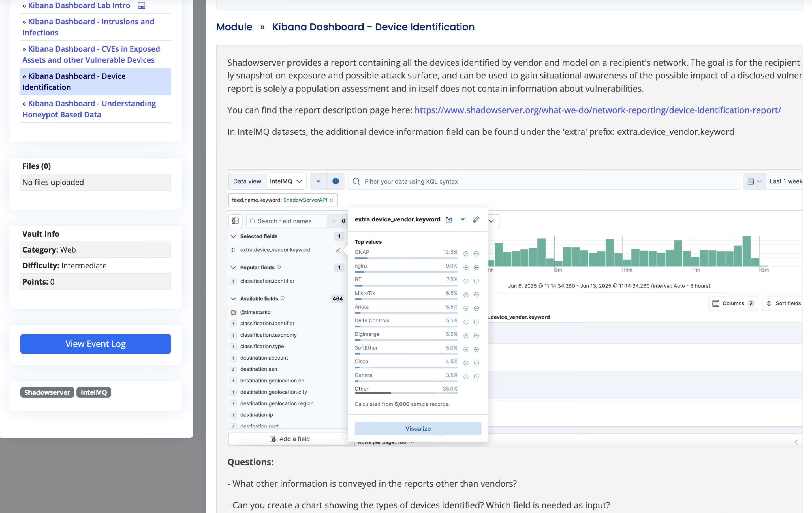Screen dimensions: 812x513
Task: Open the field type filter icon
Action: coord(333,221)
